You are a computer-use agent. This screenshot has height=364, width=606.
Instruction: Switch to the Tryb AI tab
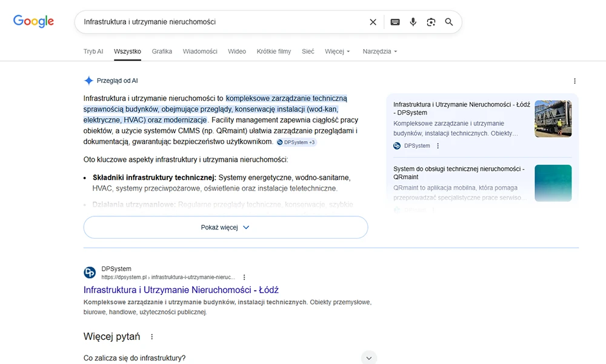93,51
